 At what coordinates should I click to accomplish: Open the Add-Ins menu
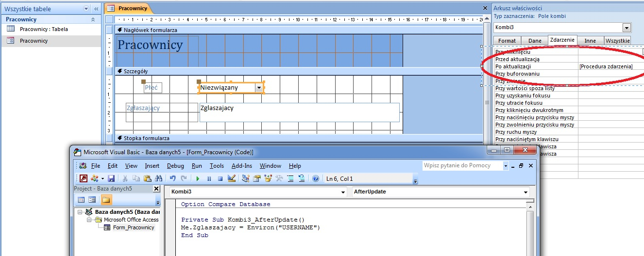tap(242, 166)
